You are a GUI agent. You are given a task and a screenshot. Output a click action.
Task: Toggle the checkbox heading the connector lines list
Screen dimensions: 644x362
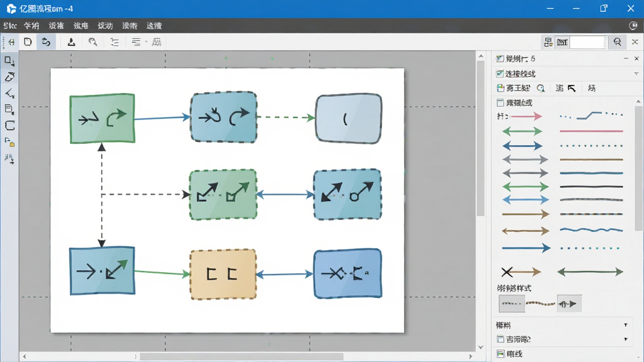pyautogui.click(x=500, y=102)
